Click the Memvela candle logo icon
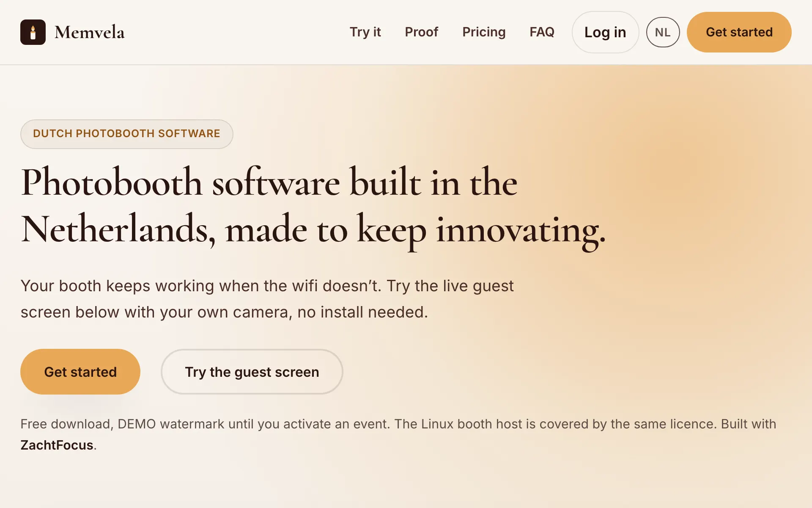Viewport: 812px width, 508px height. click(x=33, y=32)
